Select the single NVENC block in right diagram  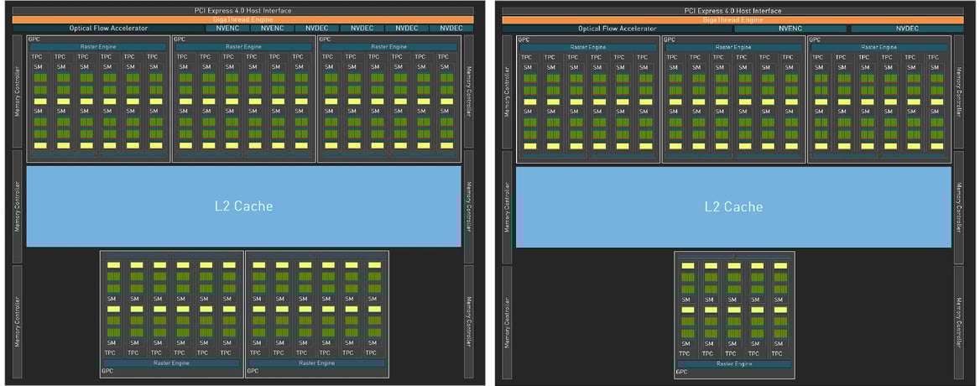(790, 28)
